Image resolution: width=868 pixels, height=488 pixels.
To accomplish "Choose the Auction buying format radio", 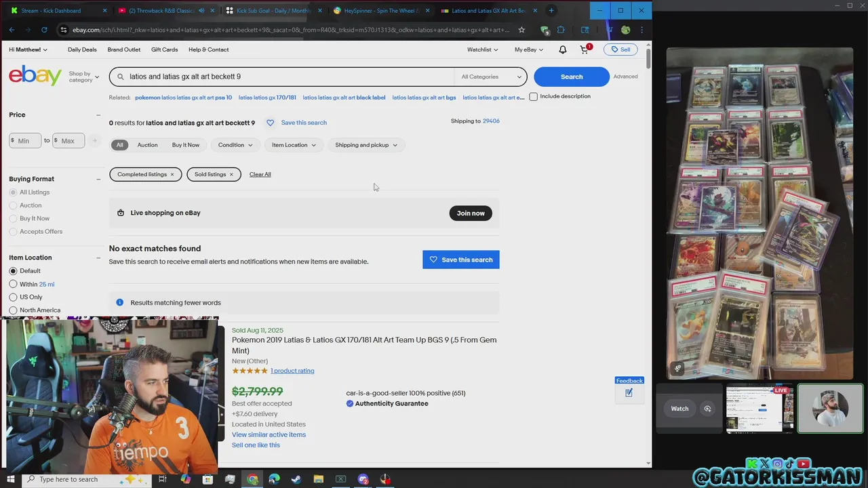I will pos(13,205).
